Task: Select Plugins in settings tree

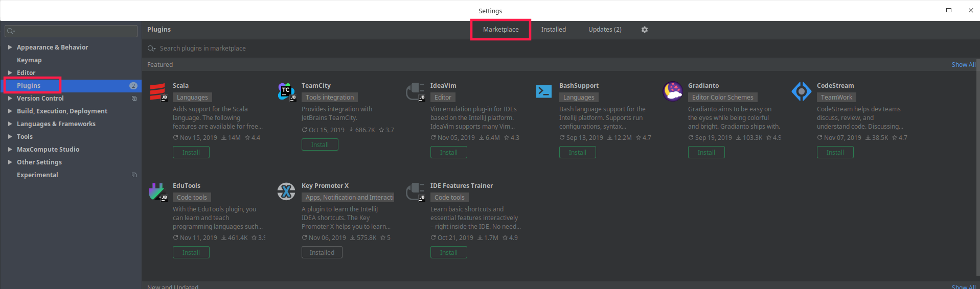Action: click(x=29, y=86)
